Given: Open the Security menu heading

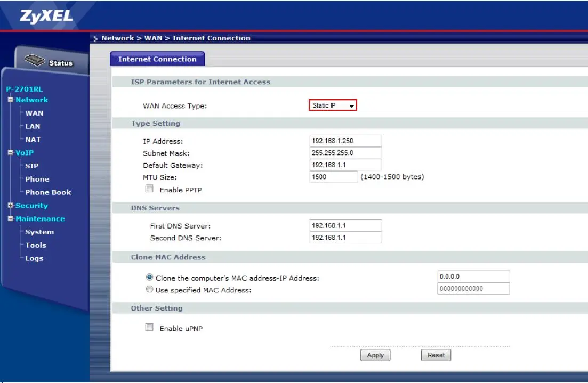Looking at the screenshot, I should click(x=32, y=206).
